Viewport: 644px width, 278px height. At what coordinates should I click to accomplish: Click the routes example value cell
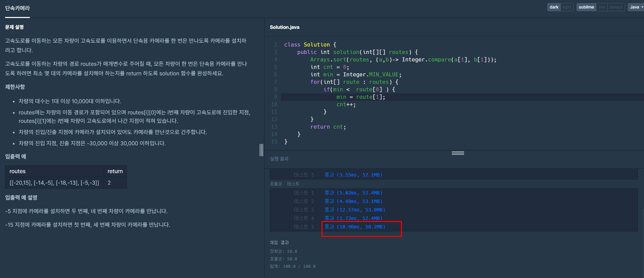[x=54, y=183]
